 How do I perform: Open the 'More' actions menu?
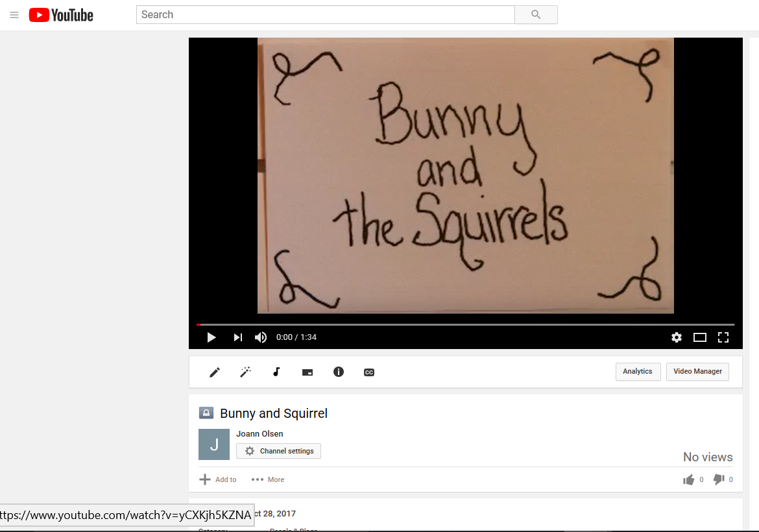267,479
